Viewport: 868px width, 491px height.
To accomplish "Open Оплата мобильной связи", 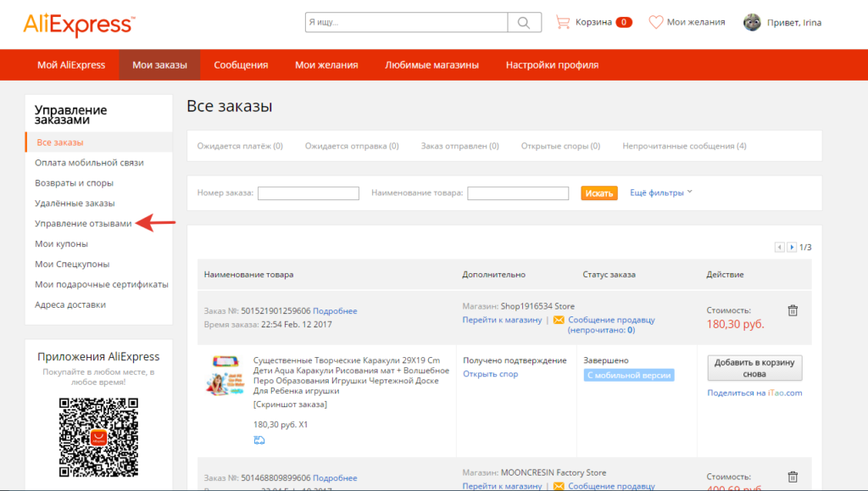I will tap(89, 163).
